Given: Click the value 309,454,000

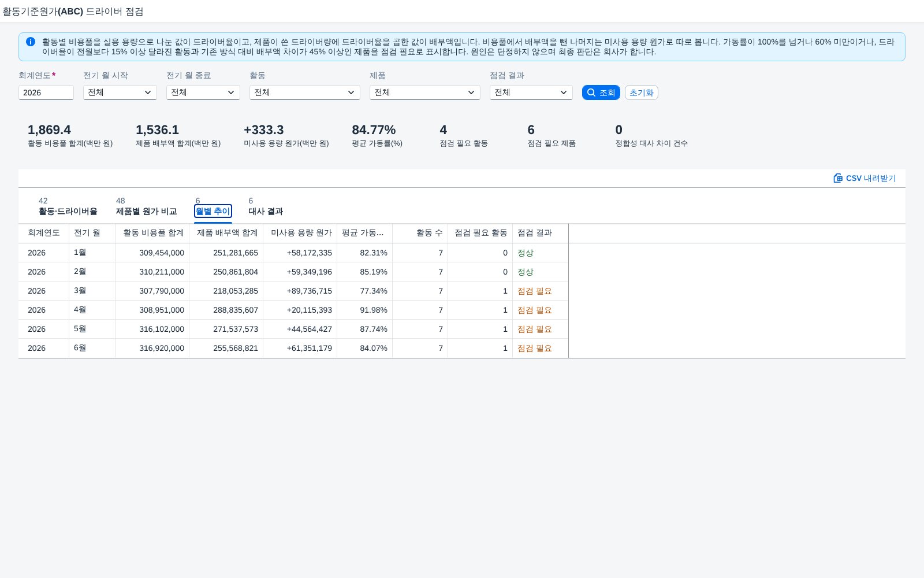Looking at the screenshot, I should coord(162,253).
